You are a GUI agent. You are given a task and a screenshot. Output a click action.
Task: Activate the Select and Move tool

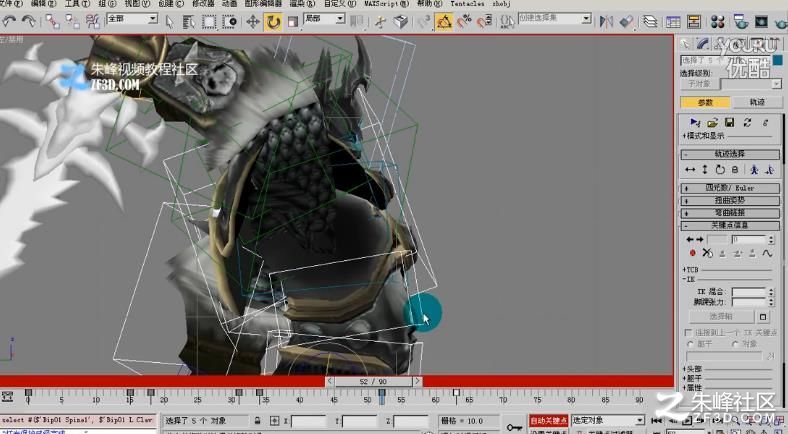point(252,22)
